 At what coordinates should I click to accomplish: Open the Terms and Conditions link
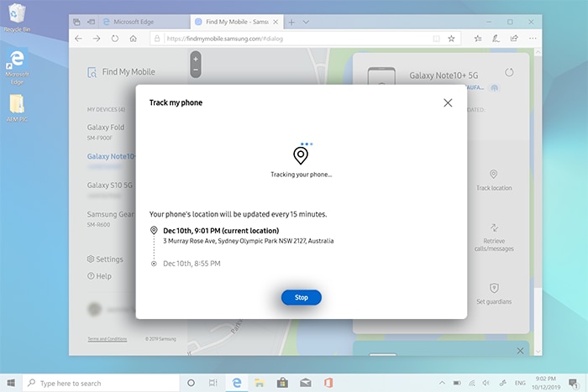[108, 339]
